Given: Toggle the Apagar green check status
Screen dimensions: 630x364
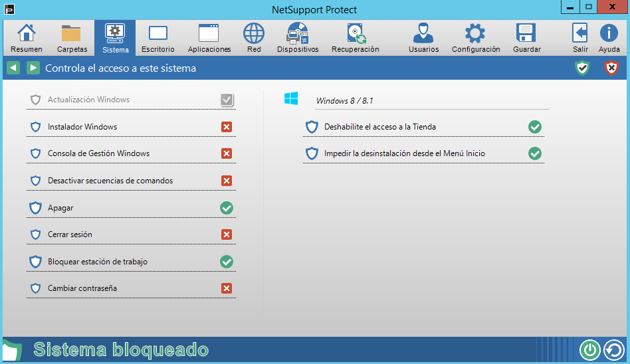Looking at the screenshot, I should coord(227,208).
